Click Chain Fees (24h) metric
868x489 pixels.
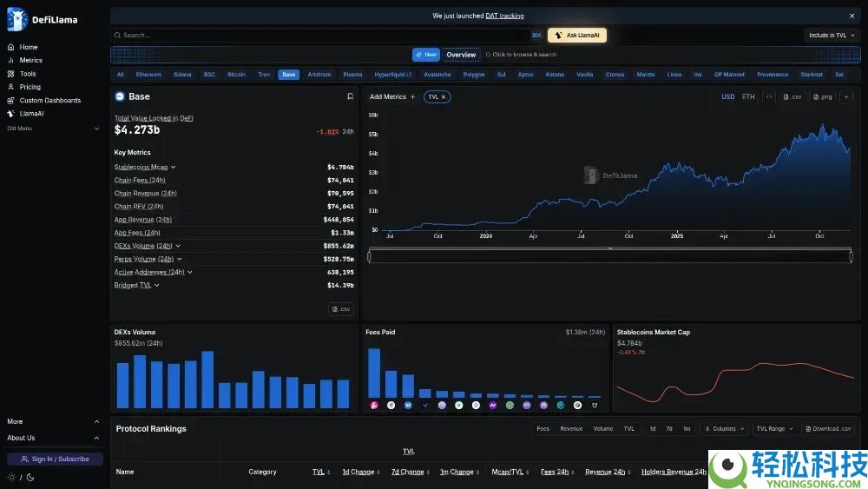tap(140, 180)
